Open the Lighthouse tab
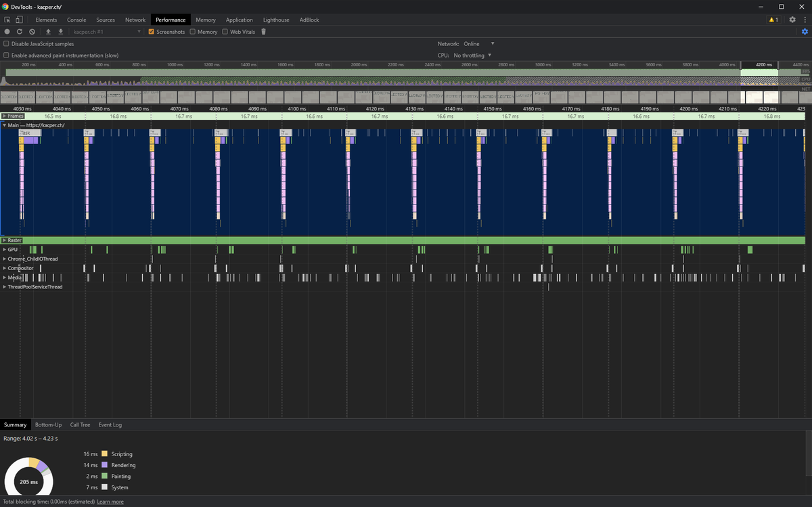 pyautogui.click(x=276, y=20)
